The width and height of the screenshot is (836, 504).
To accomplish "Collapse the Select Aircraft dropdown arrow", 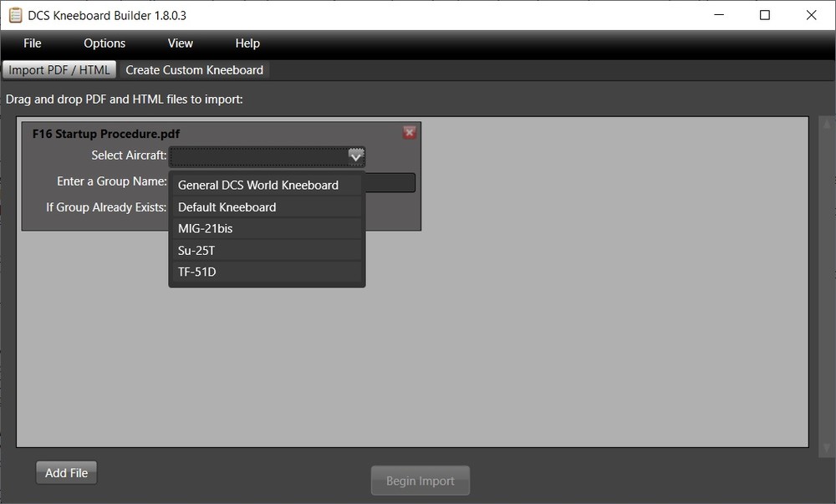I will pos(355,156).
